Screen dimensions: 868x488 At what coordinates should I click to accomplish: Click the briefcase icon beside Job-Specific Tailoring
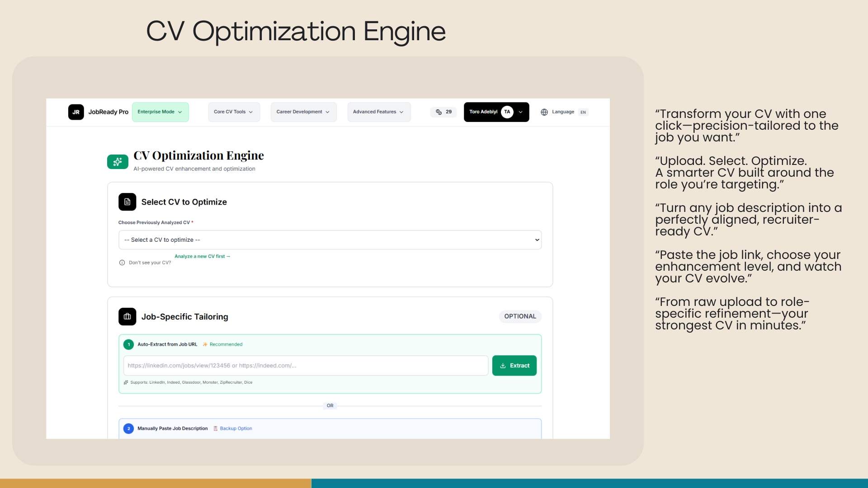(127, 317)
